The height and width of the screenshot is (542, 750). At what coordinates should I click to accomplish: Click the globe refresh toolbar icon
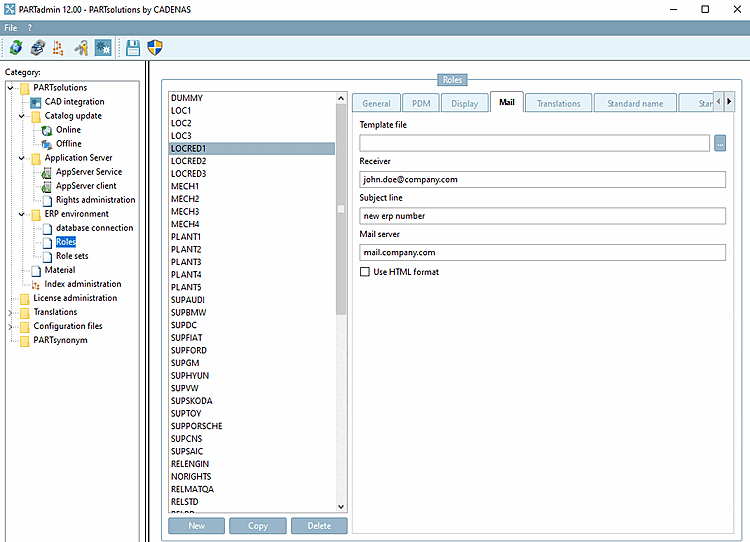16,47
